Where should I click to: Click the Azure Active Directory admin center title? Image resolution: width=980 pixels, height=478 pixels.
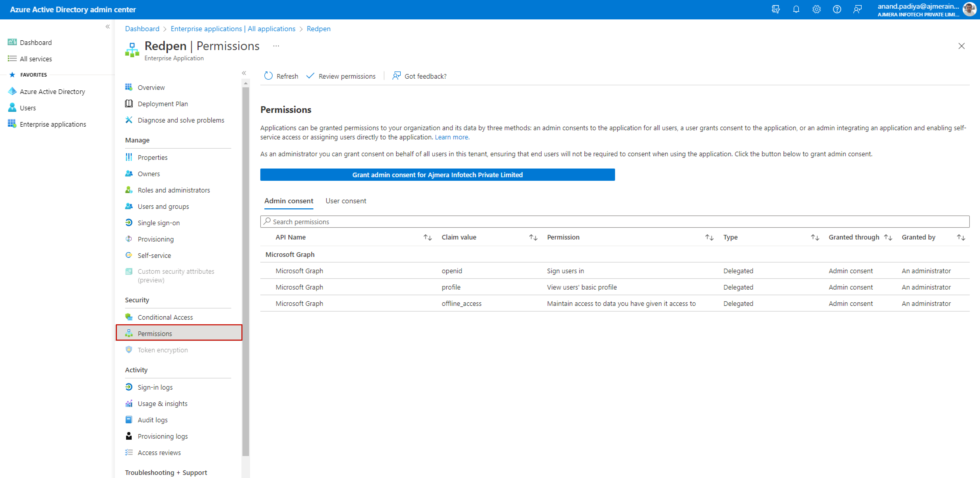(73, 9)
